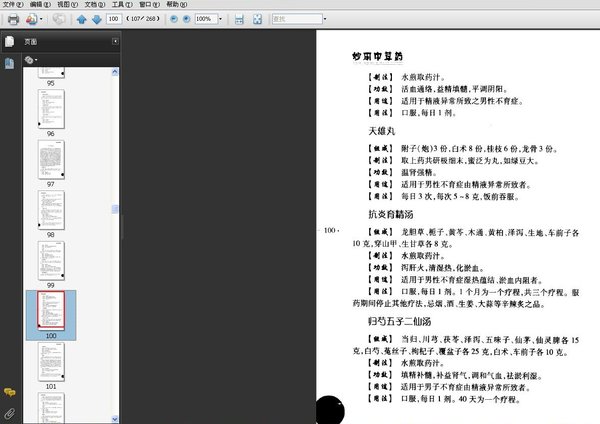The width and height of the screenshot is (600, 424).
Task: Toggle the Pages thumbnail panel icon
Action: click(x=9, y=42)
